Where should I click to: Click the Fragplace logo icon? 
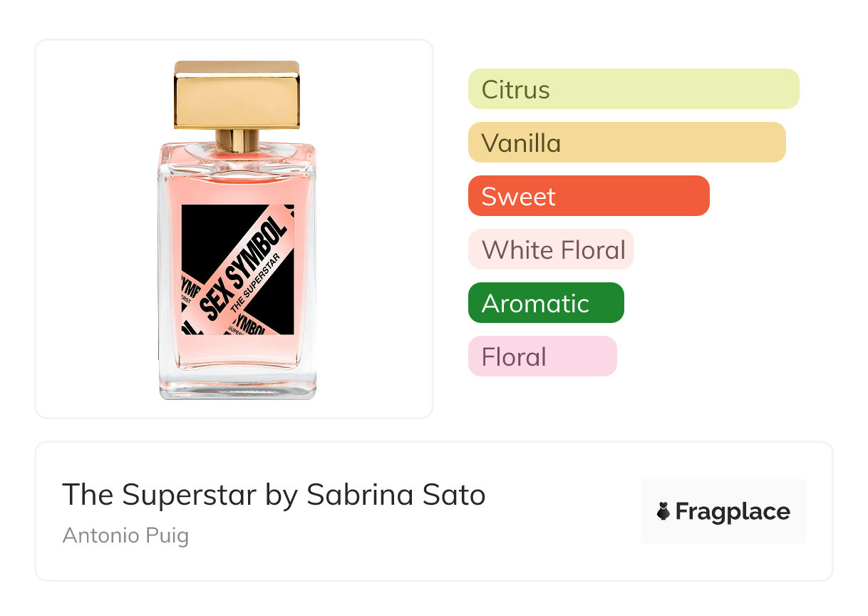[663, 511]
